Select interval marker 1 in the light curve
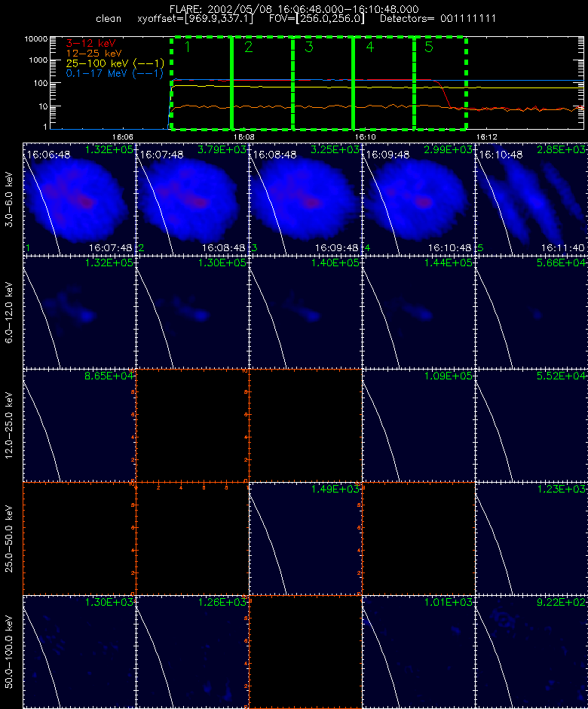The height and width of the screenshot is (709, 588). click(188, 47)
